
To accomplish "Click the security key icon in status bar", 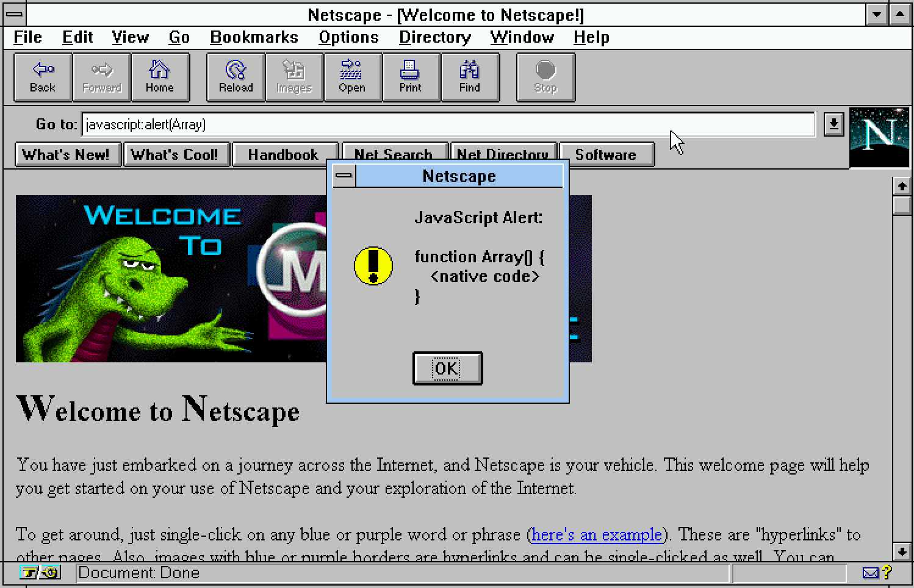I will coord(40,573).
